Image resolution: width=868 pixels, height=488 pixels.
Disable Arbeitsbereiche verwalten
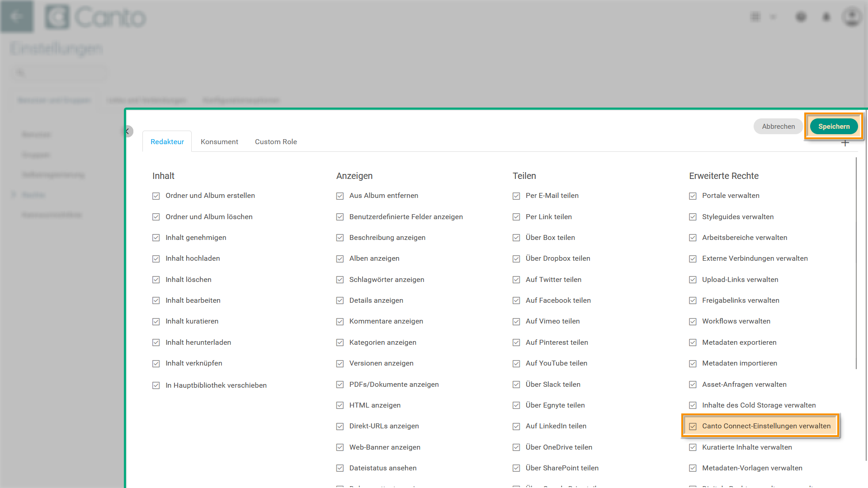pyautogui.click(x=693, y=238)
